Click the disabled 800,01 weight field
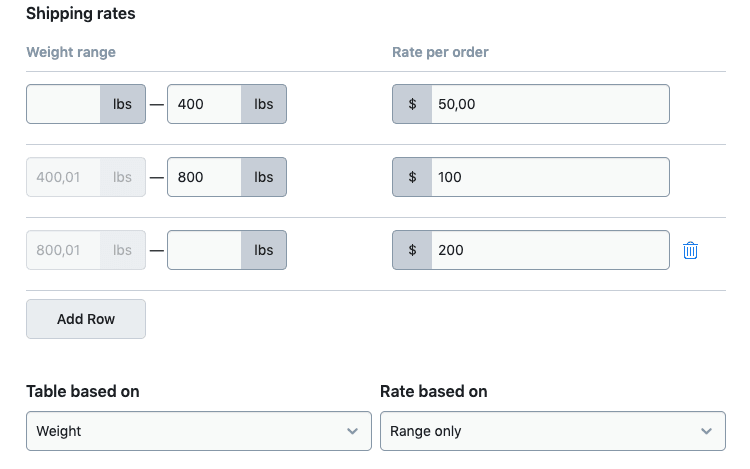This screenshot has width=750, height=469. 64,250
